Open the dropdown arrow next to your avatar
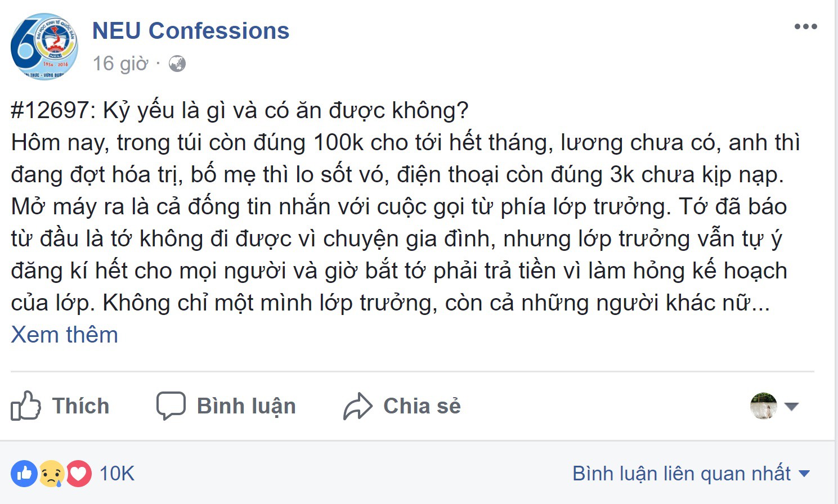The width and height of the screenshot is (838, 504). coord(793,405)
